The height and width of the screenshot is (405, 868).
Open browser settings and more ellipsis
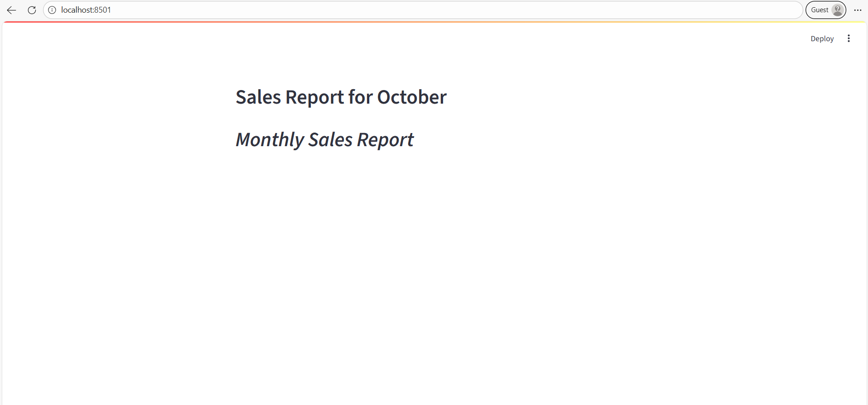(858, 10)
